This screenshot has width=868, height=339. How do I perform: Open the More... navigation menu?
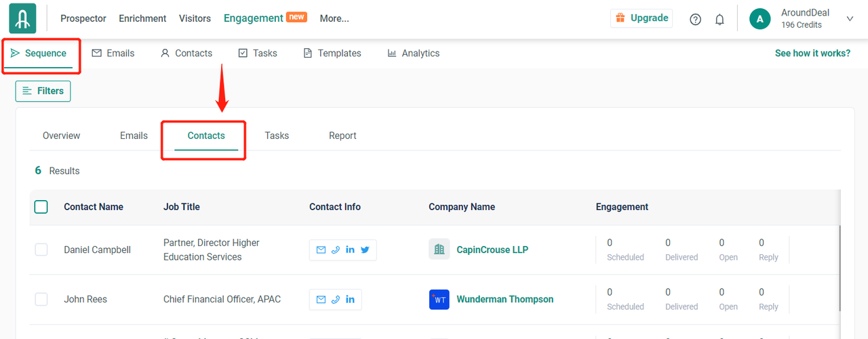click(334, 18)
